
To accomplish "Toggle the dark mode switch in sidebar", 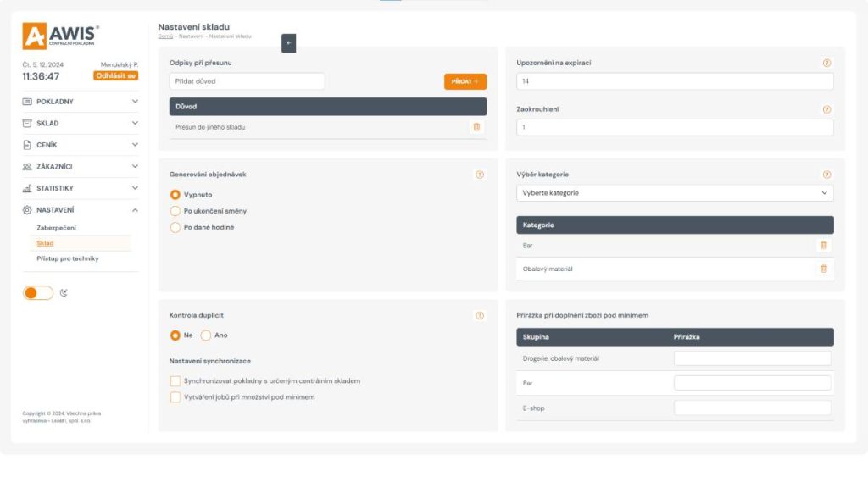I will (x=38, y=293).
